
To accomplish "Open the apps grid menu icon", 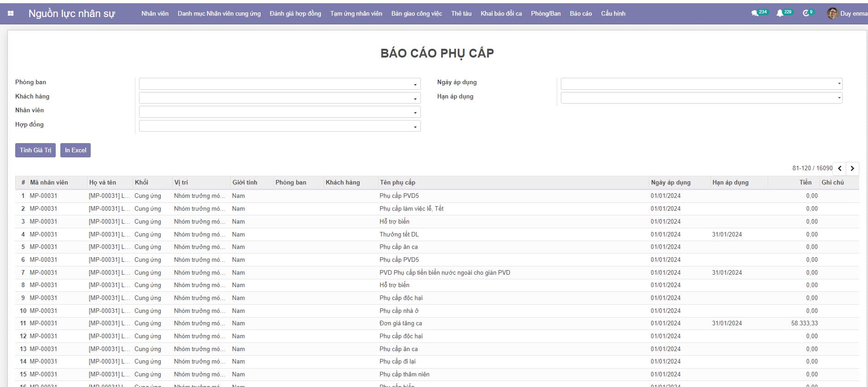I will (11, 13).
